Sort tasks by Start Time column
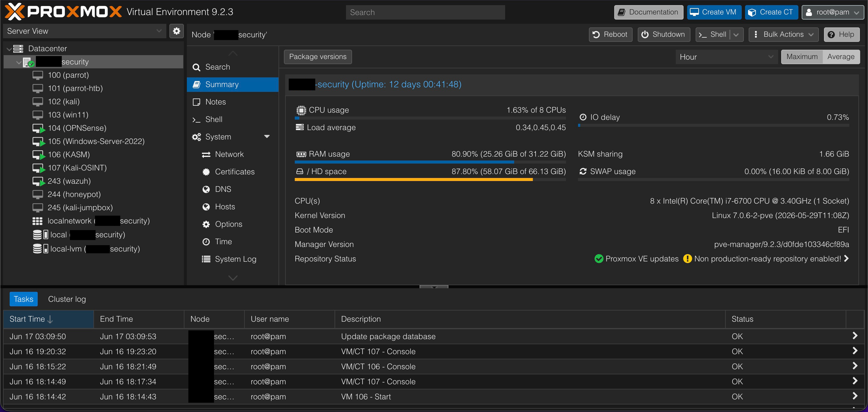The width and height of the screenshot is (868, 412). 48,319
